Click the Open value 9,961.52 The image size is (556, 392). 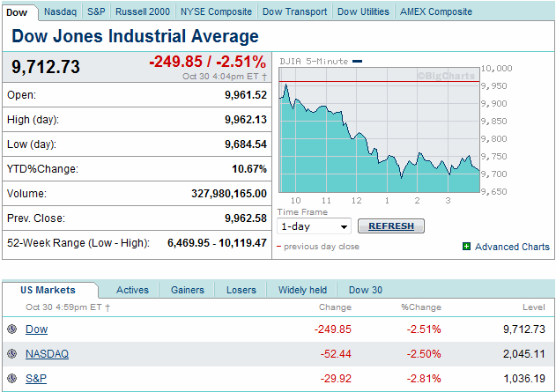(246, 95)
